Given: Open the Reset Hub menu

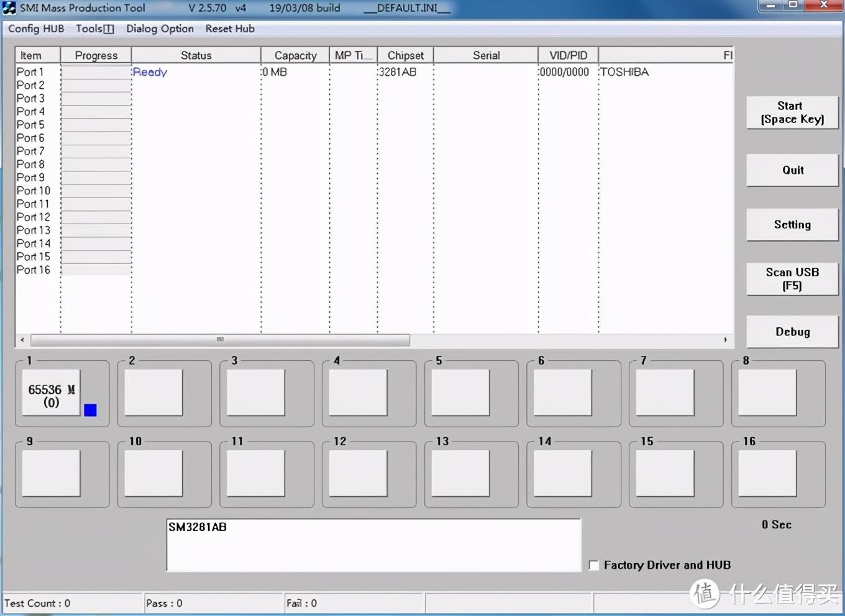Looking at the screenshot, I should click(x=230, y=29).
